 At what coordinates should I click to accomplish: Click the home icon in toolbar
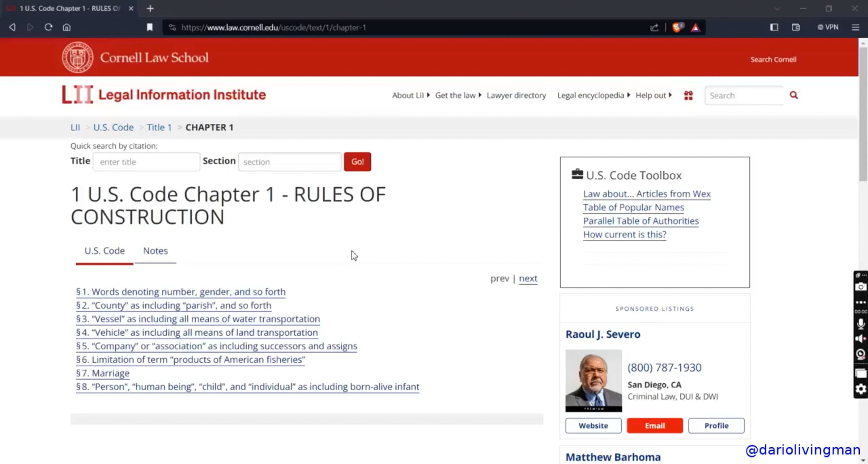tap(67, 27)
